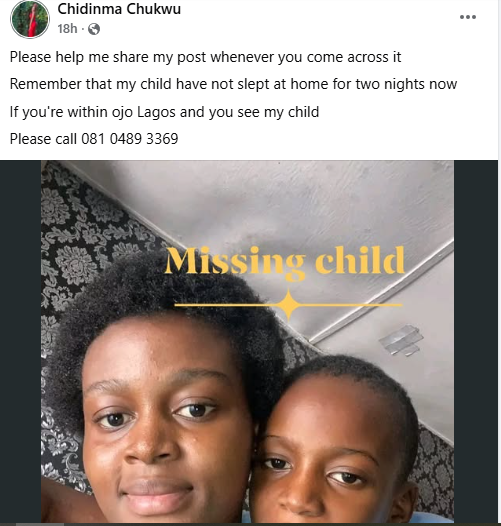Click the "Please call" text

[x=43, y=139]
